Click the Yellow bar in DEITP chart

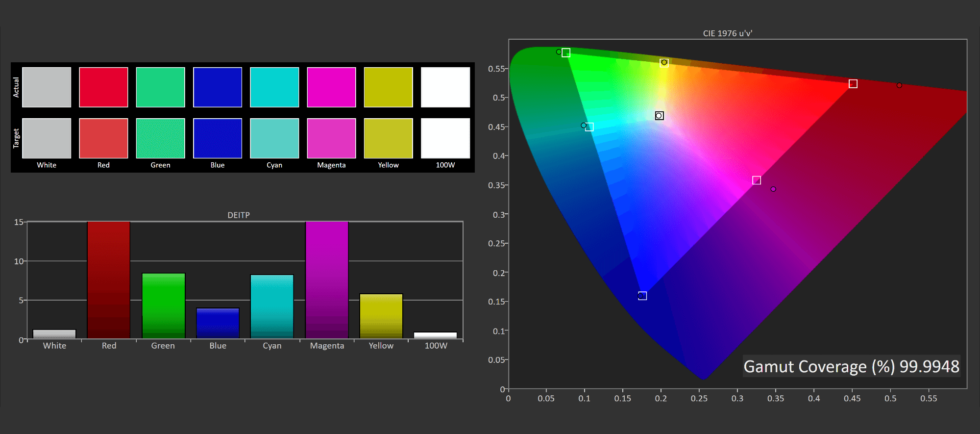pyautogui.click(x=381, y=316)
